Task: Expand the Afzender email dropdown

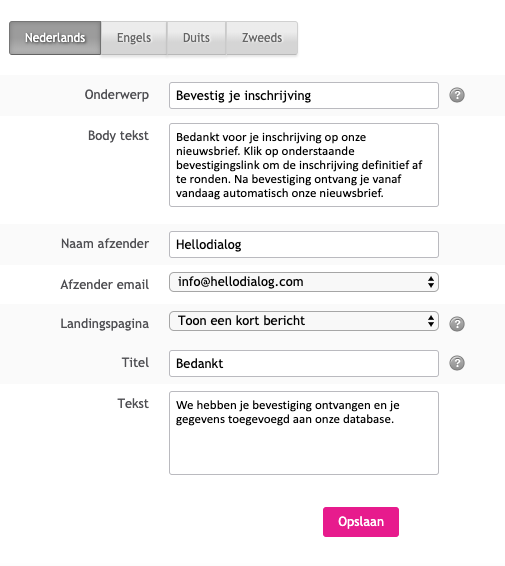Action: click(x=304, y=282)
